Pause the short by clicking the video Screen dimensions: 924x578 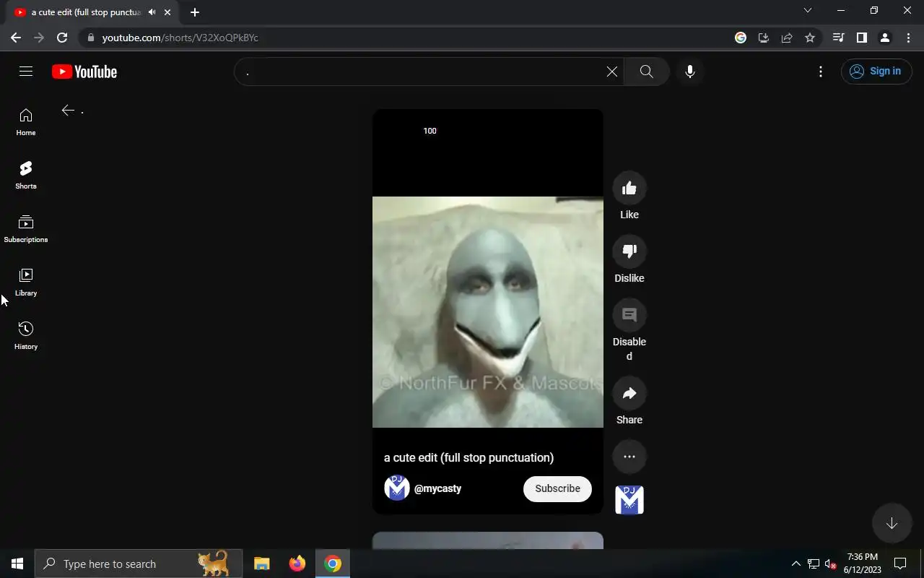(488, 312)
